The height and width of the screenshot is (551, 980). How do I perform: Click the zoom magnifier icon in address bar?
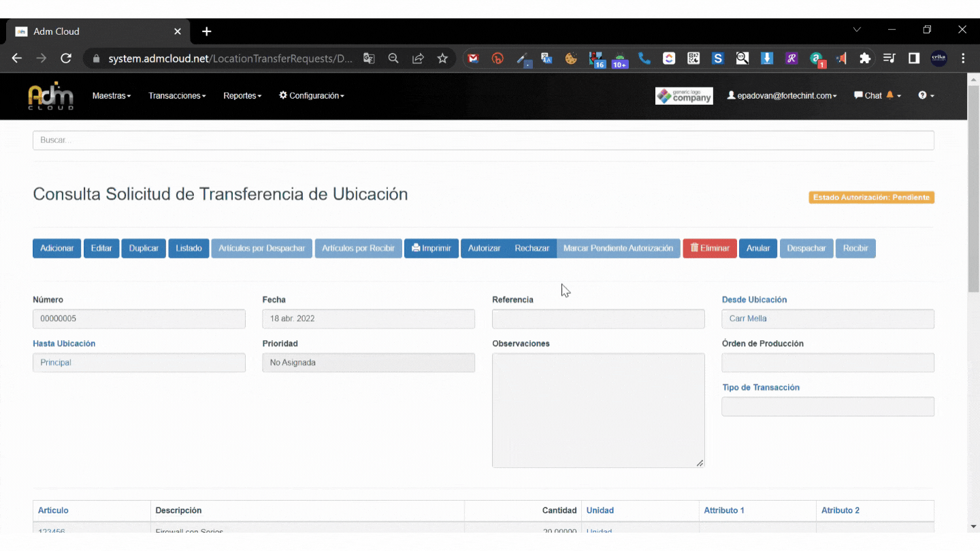point(393,59)
